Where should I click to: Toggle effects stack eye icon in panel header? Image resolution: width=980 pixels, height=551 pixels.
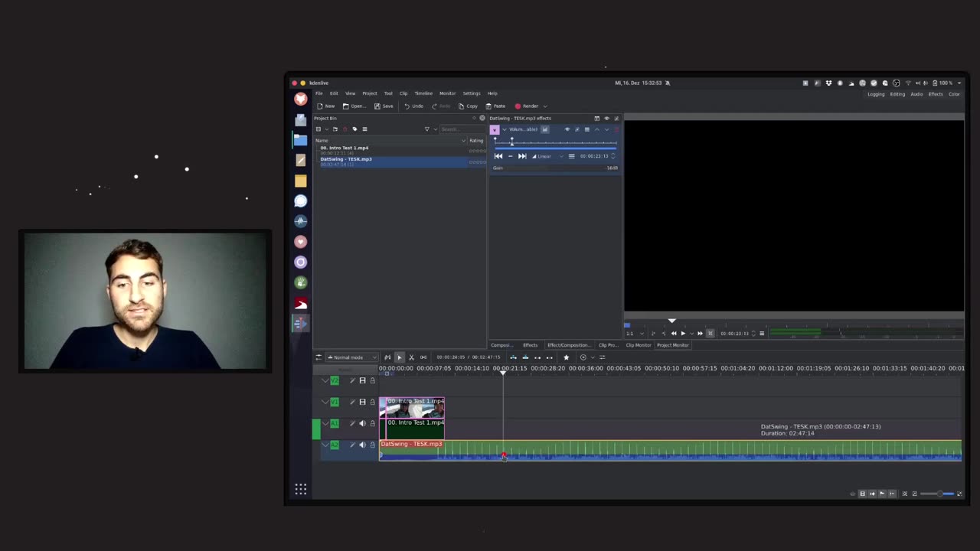(606, 118)
